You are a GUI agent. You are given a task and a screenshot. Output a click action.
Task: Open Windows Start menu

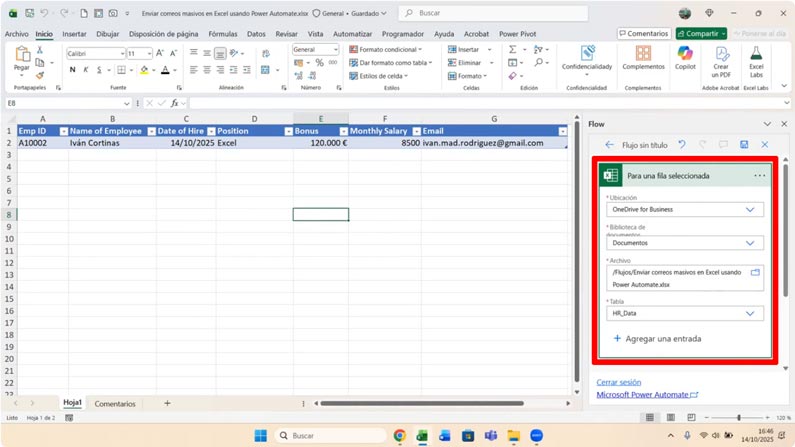(x=261, y=435)
